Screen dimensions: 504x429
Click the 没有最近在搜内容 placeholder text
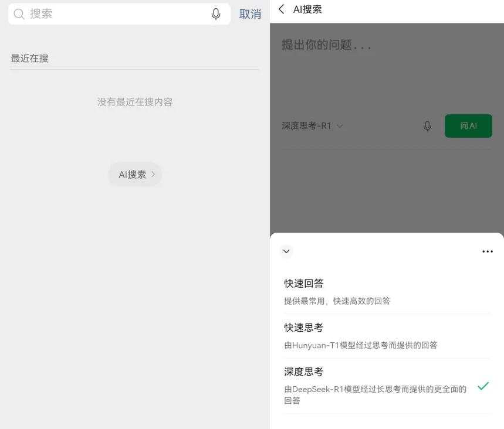(135, 101)
